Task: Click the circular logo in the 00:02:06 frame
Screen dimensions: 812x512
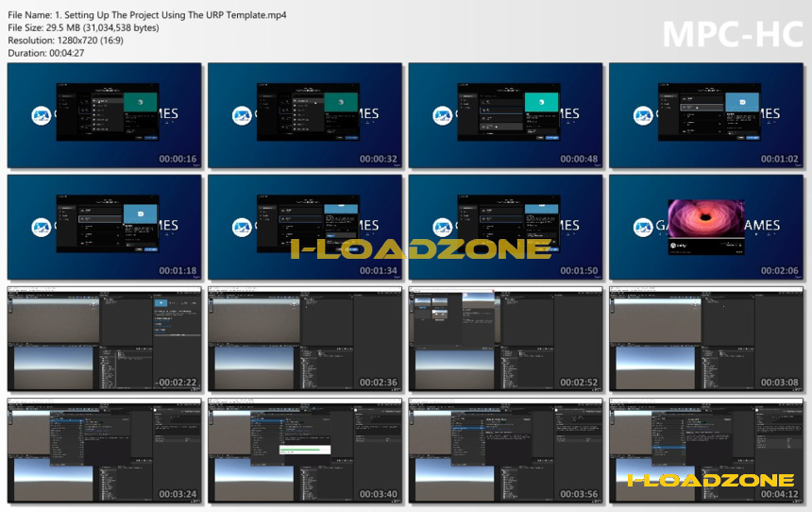Action: point(643,227)
